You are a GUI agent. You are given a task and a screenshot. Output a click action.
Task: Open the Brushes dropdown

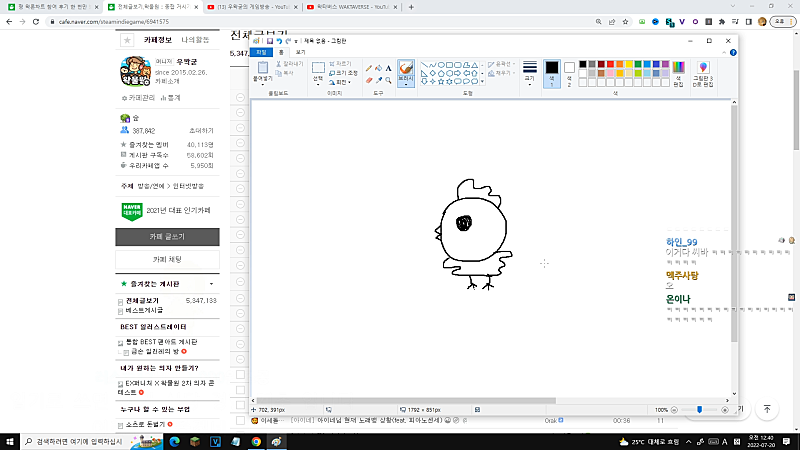(x=406, y=85)
